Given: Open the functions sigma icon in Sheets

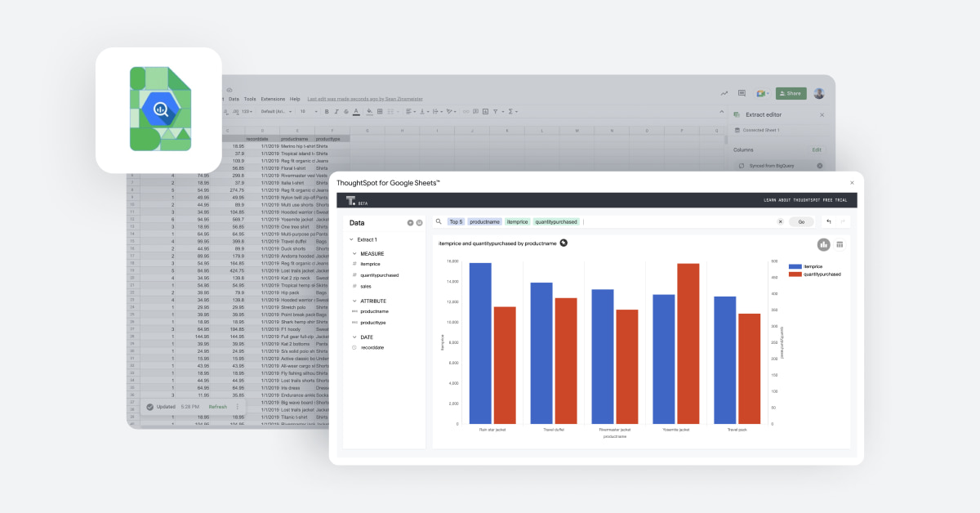Looking at the screenshot, I should [510, 111].
